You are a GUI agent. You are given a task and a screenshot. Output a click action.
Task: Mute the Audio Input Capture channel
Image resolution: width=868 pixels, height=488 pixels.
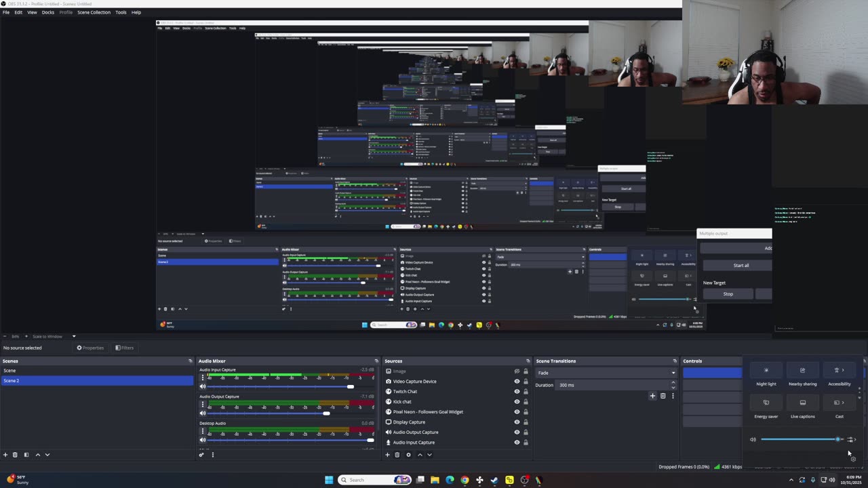click(x=202, y=386)
